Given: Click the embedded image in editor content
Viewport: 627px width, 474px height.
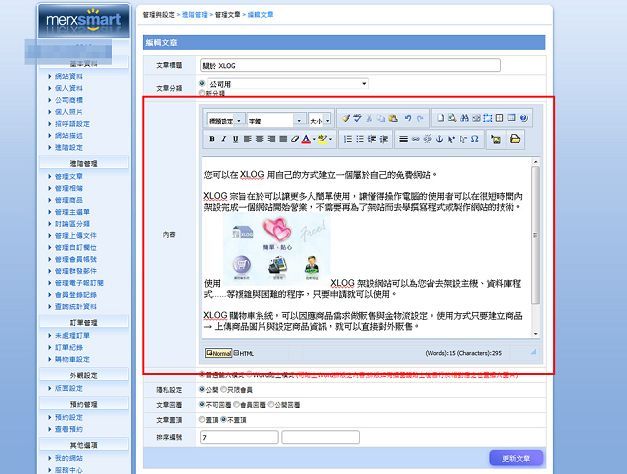Looking at the screenshot, I should pyautogui.click(x=277, y=249).
